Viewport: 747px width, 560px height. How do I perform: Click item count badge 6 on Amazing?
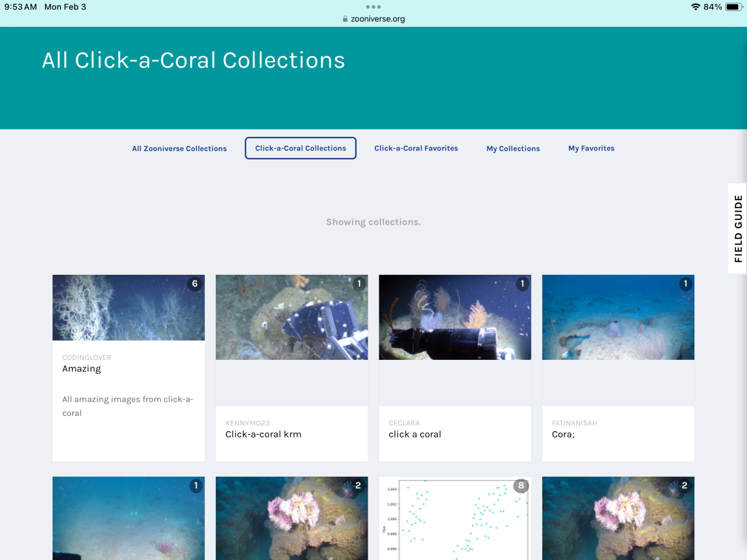pos(195,283)
